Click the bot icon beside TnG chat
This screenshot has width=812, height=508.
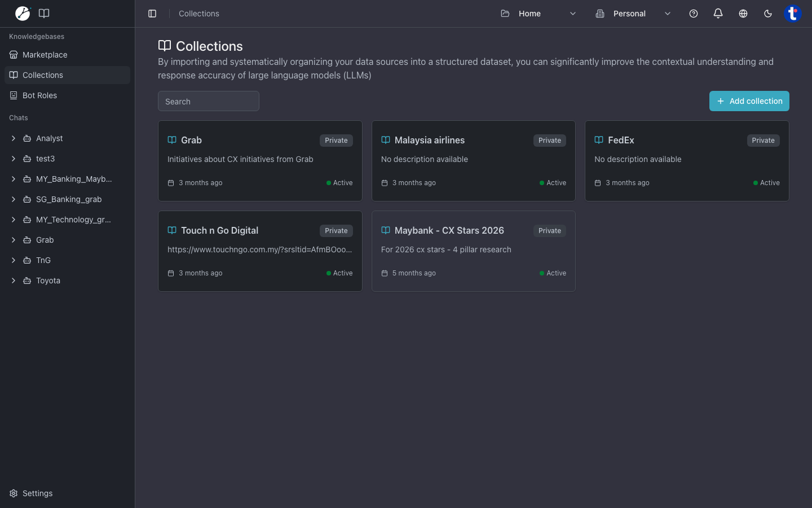[27, 260]
